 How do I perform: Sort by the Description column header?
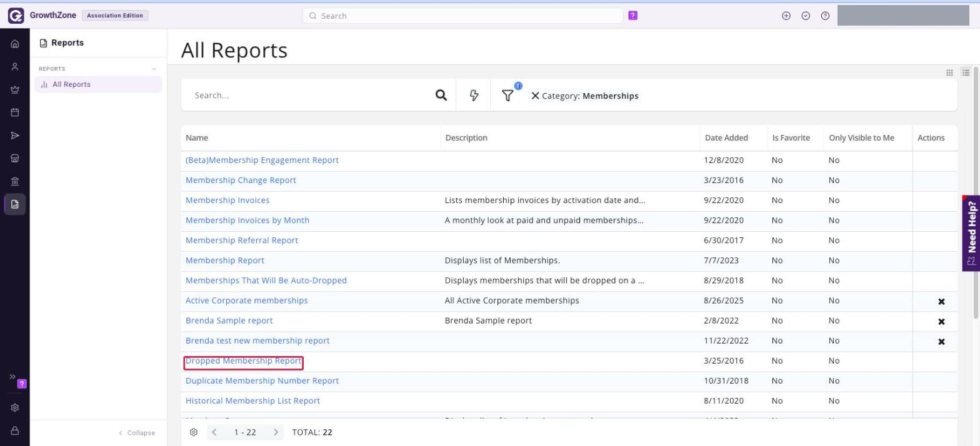pos(466,137)
